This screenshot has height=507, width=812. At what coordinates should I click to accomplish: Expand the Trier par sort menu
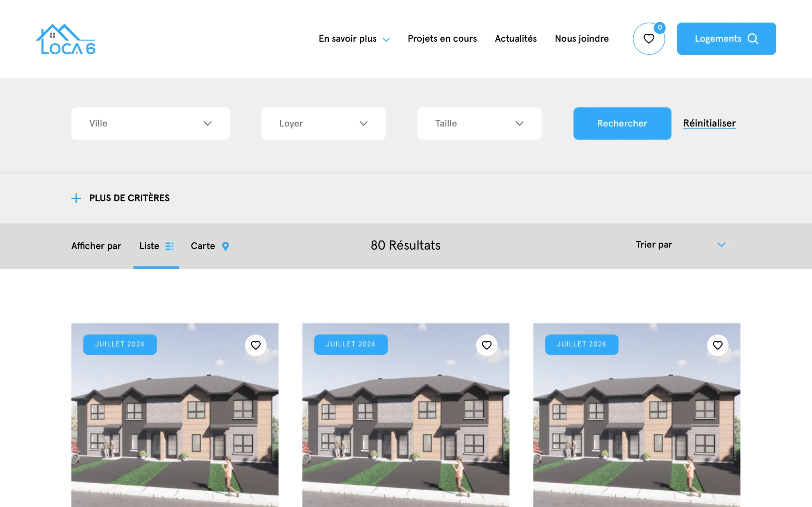point(680,245)
